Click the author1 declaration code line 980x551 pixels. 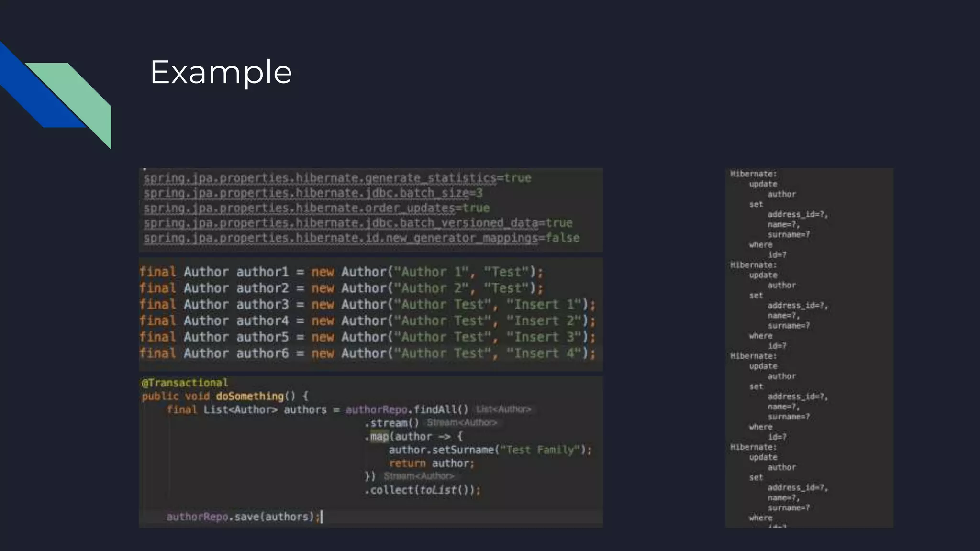click(x=341, y=272)
